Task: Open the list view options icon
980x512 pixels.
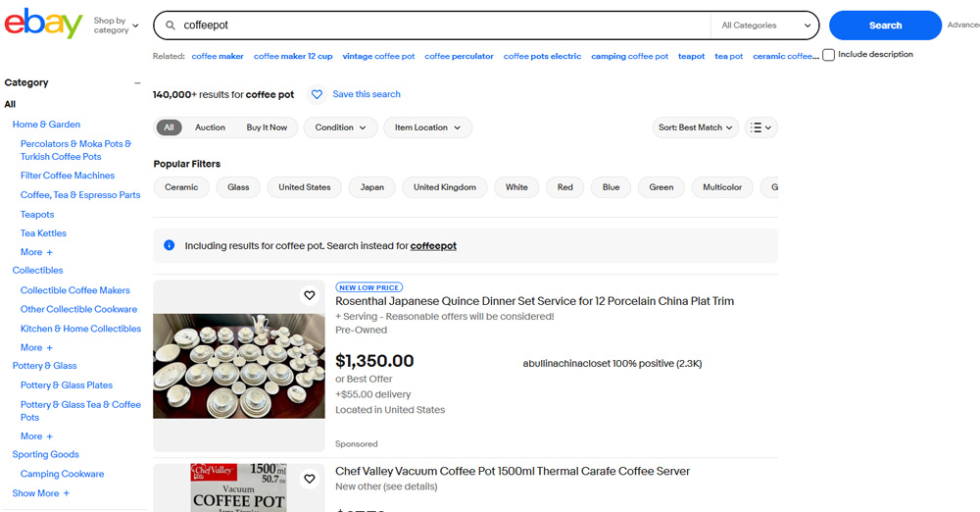Action: [760, 128]
